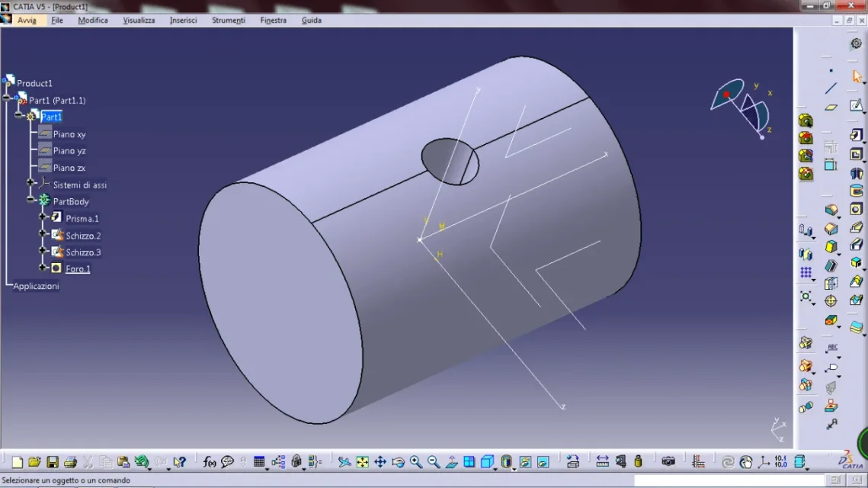Open the Undo history dropdown arrow

(x=150, y=469)
